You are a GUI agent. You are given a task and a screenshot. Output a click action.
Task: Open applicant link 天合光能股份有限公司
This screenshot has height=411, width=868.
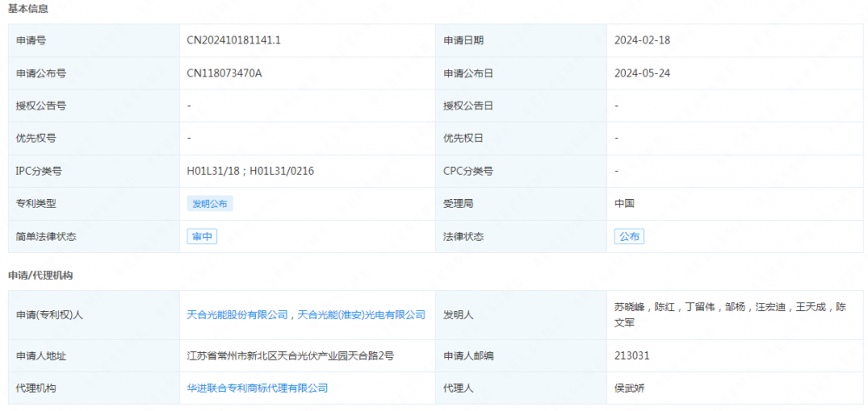(x=238, y=315)
